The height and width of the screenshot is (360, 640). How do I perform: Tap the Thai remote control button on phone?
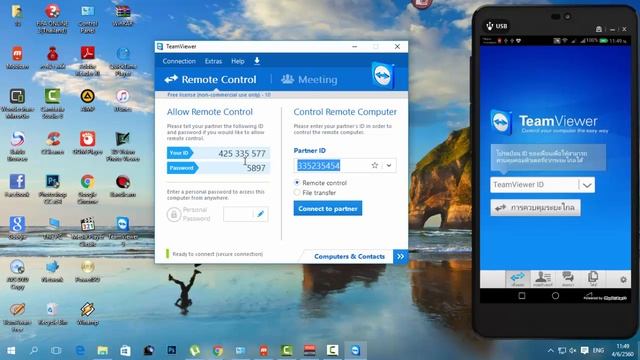536,208
